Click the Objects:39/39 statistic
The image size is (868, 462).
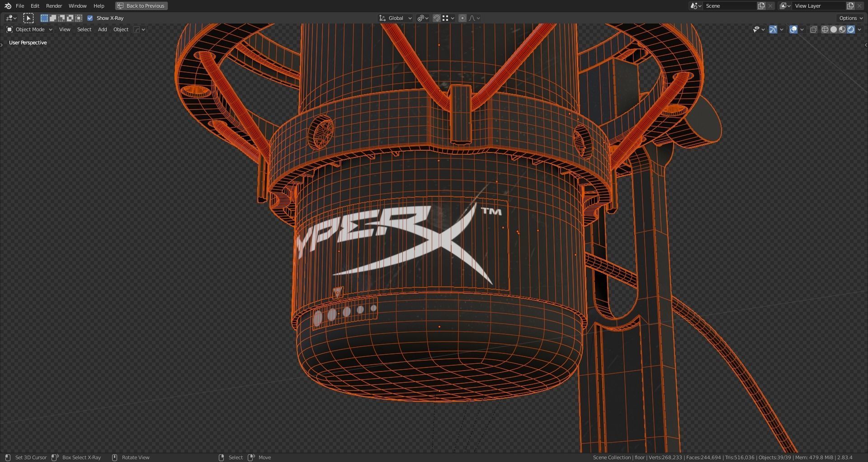pyautogui.click(x=775, y=457)
